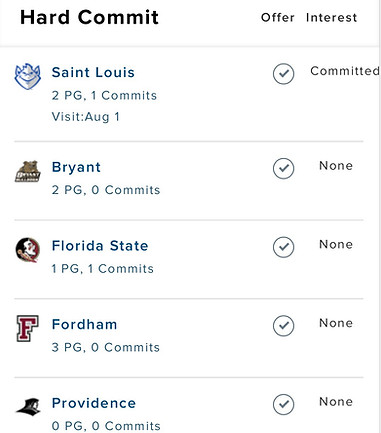The width and height of the screenshot is (381, 433).
Task: Open the Bryant team link
Action: [x=76, y=168]
